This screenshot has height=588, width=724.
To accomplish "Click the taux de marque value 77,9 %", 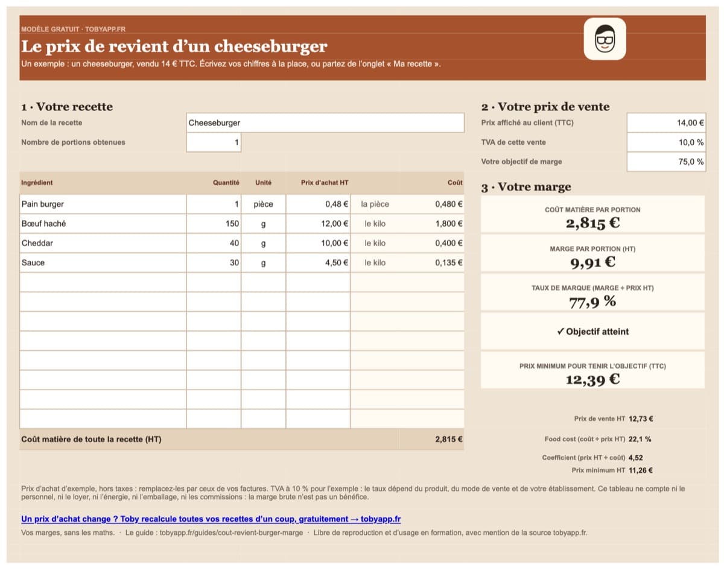I will click(592, 302).
